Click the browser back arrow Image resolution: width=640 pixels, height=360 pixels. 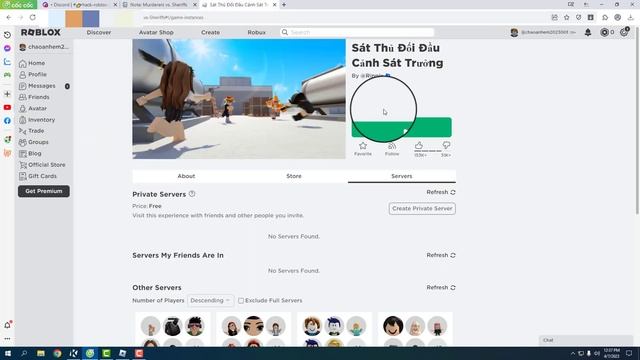9,17
